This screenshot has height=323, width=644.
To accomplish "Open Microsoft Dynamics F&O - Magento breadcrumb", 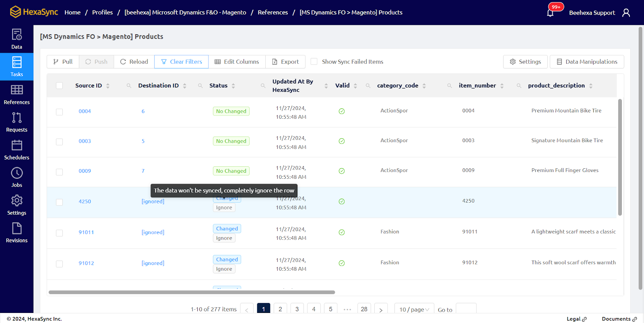I will tap(185, 12).
